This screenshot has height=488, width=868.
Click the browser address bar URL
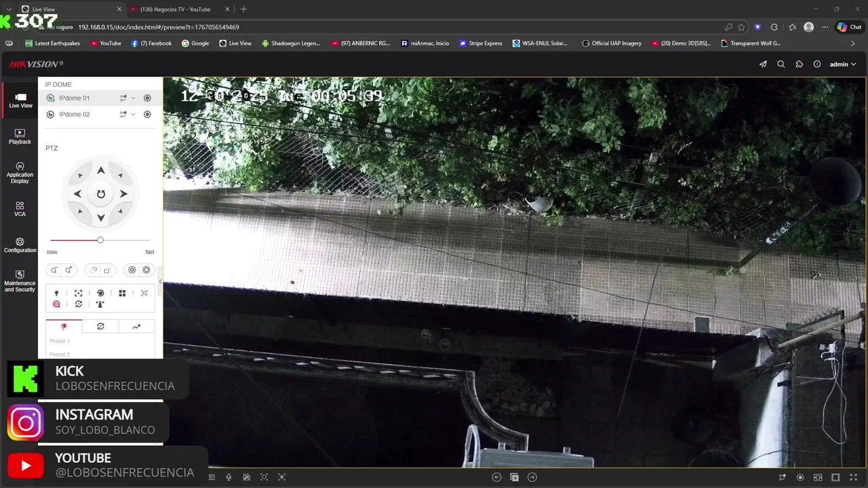point(159,27)
